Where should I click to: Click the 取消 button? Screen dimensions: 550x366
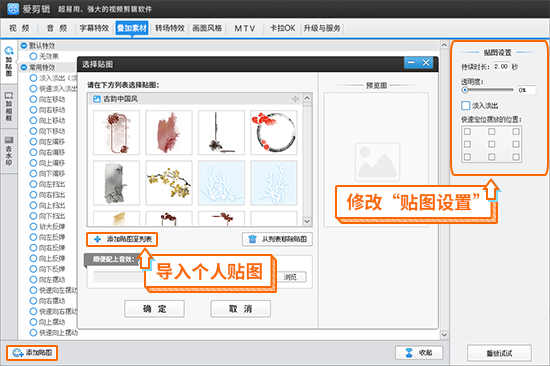click(241, 309)
